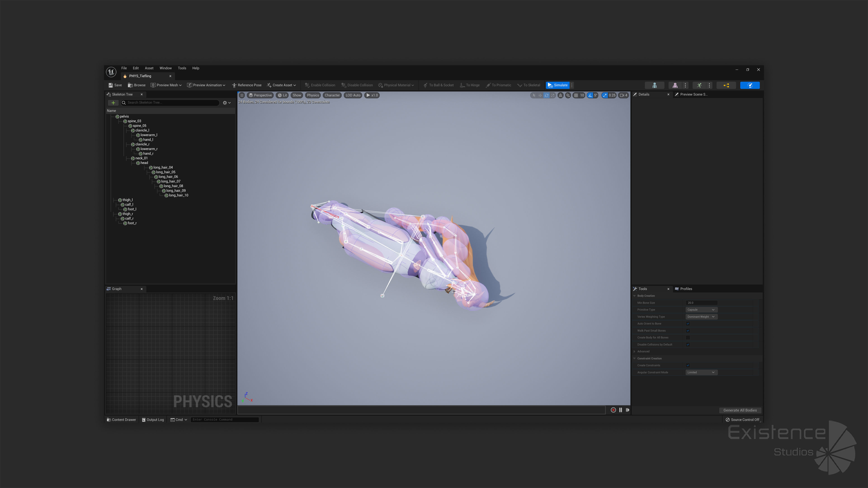The width and height of the screenshot is (868, 488).
Task: Uncheck the Create Constraints checkbox
Action: tap(688, 365)
